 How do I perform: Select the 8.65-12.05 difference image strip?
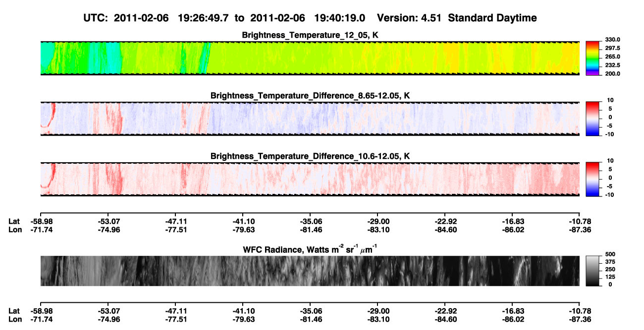tap(310, 119)
